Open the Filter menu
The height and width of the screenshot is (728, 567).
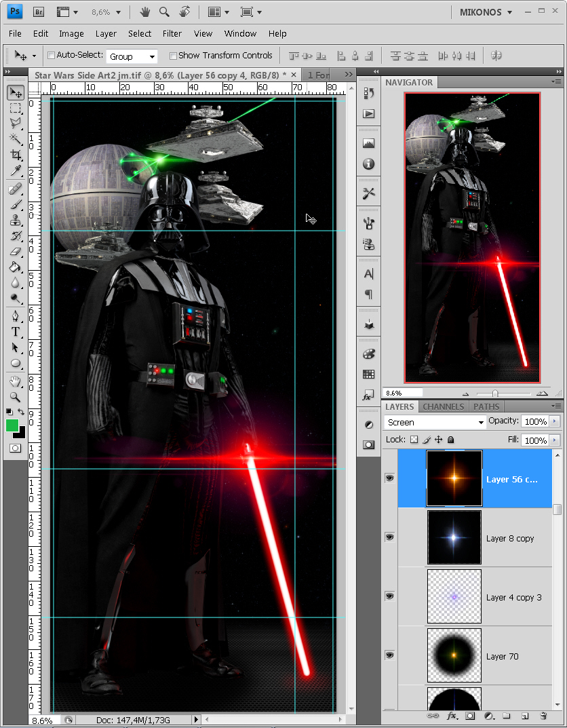[x=172, y=33]
